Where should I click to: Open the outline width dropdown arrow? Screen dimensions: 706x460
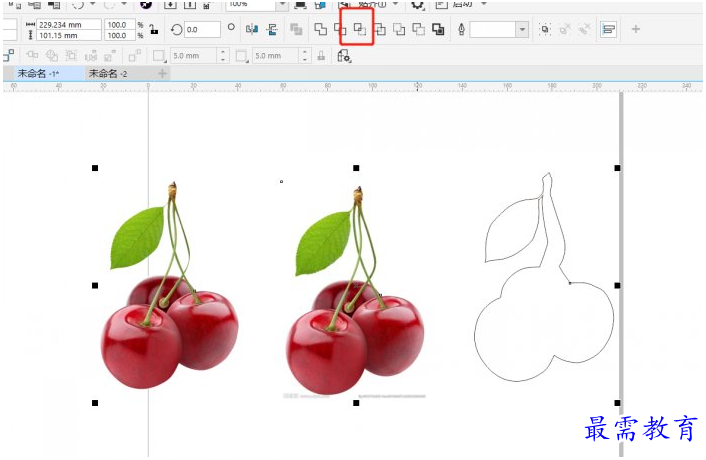(522, 29)
